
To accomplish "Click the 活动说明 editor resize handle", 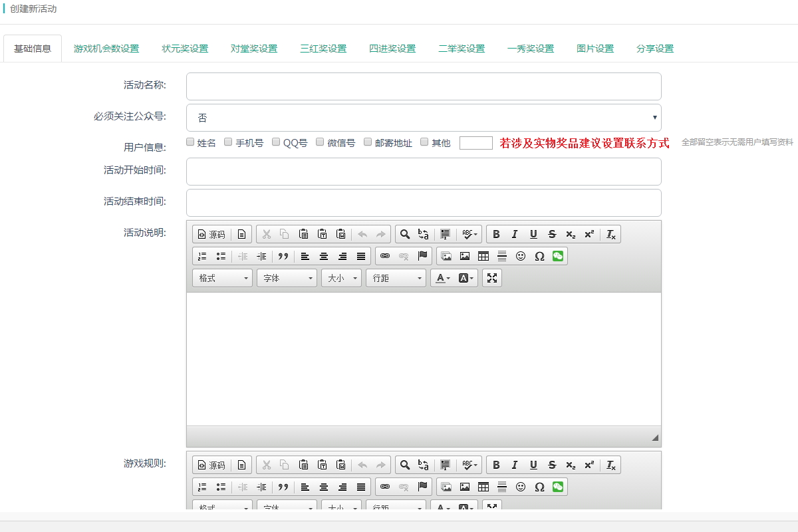I will coord(655,438).
